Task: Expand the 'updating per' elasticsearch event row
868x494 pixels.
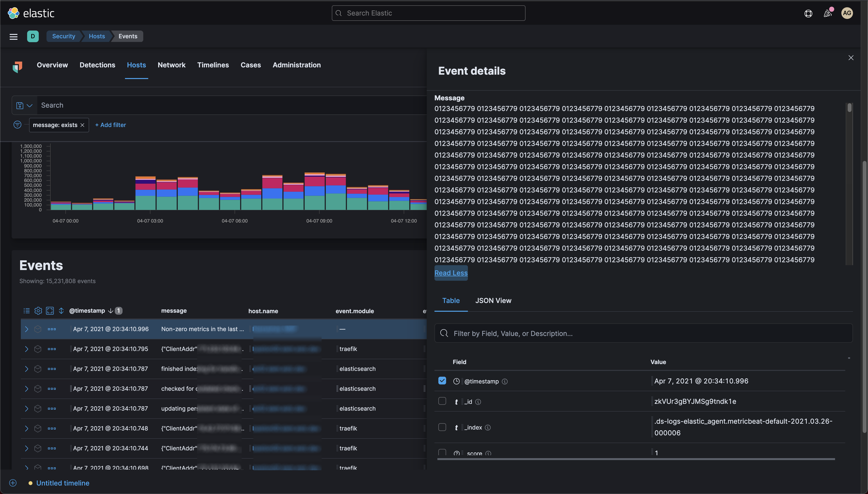Action: pyautogui.click(x=26, y=408)
